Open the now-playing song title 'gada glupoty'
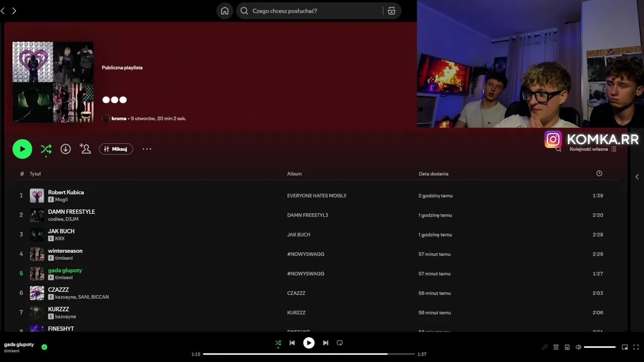The height and width of the screenshot is (362, 644). tap(19, 344)
